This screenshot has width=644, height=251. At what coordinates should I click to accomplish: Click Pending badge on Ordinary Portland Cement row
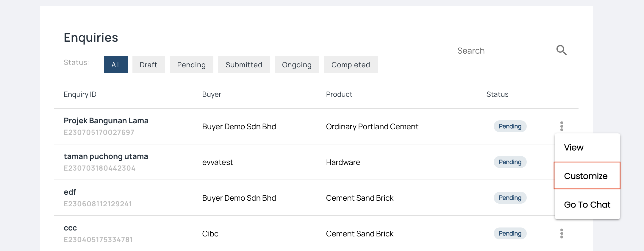point(510,126)
